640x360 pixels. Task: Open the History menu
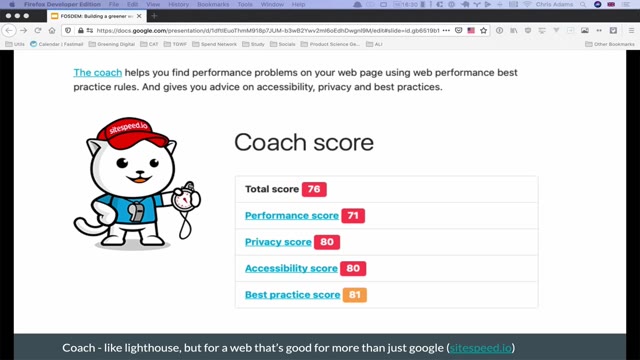click(x=178, y=4)
